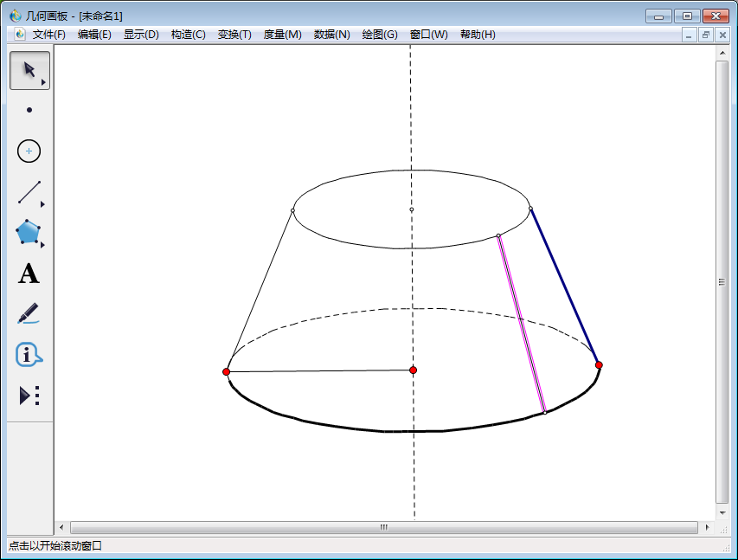738x560 pixels.
Task: Open the 帮助(H) menu
Action: point(478,35)
